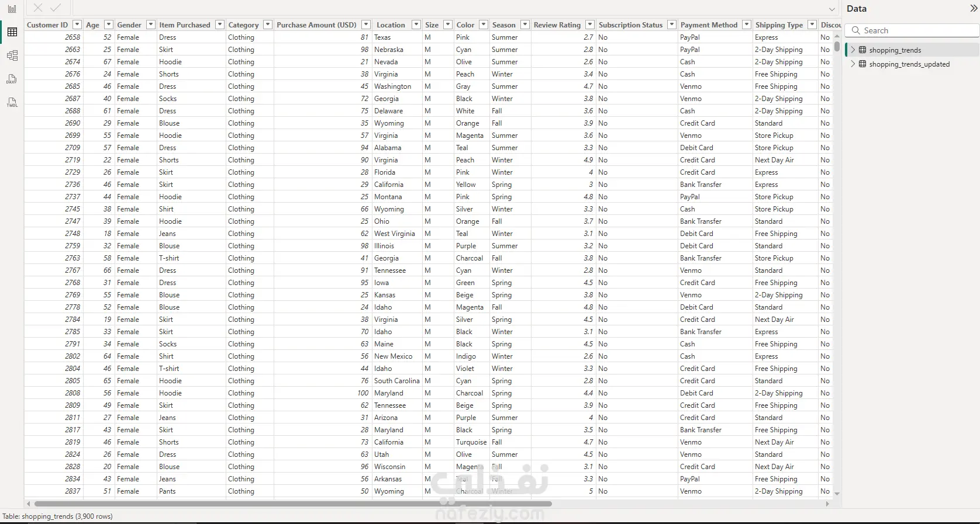Open the Table view icon
This screenshot has height=524, width=980.
12,32
